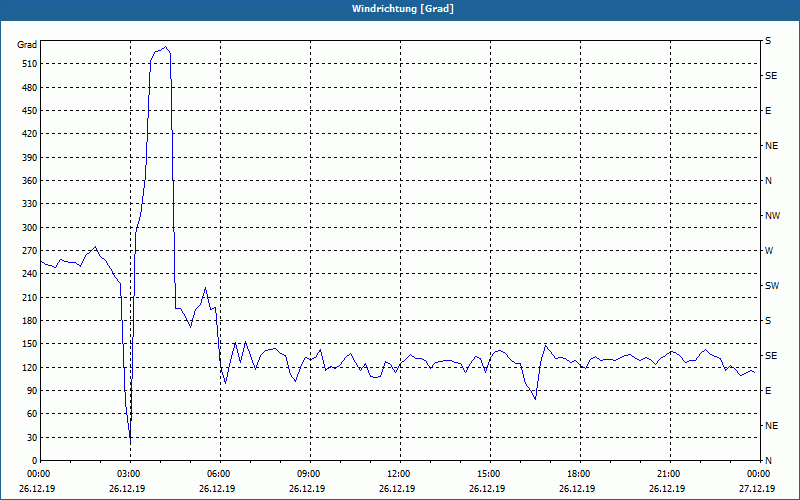Select the 09:00 time label

308,474
